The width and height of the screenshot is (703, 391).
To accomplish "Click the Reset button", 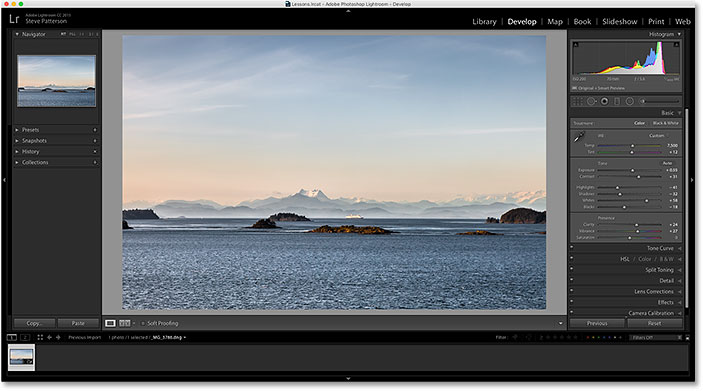I will tap(655, 323).
